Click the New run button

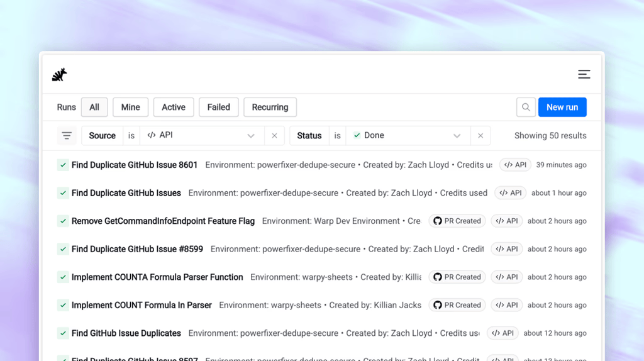tap(562, 107)
